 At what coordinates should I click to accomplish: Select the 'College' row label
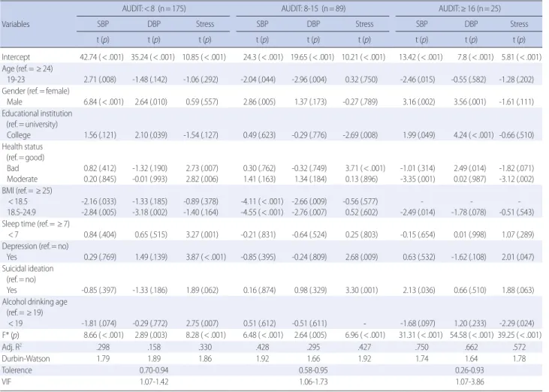pyautogui.click(x=19, y=135)
